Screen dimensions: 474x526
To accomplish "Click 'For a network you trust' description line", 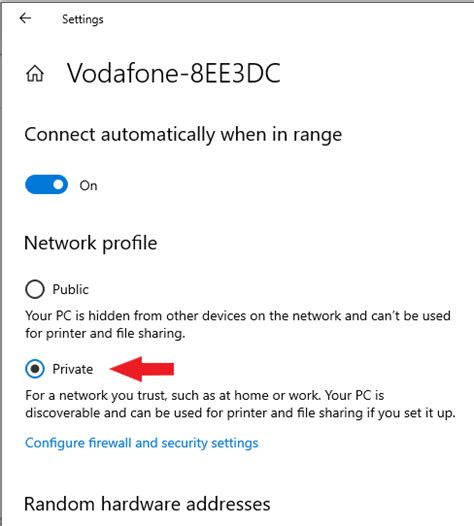I will click(205, 396).
